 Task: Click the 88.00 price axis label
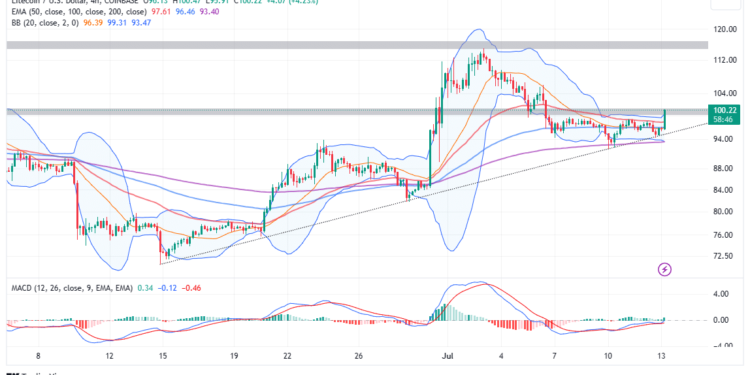pyautogui.click(x=723, y=168)
